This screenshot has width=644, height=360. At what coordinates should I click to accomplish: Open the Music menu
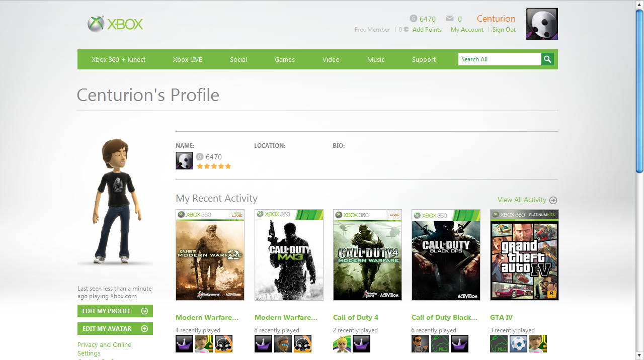coord(376,59)
